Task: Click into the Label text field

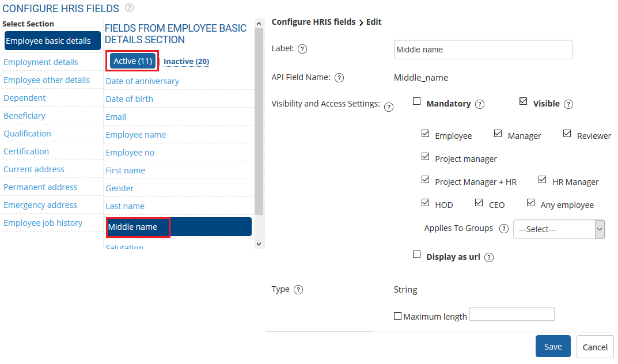Action: point(483,50)
